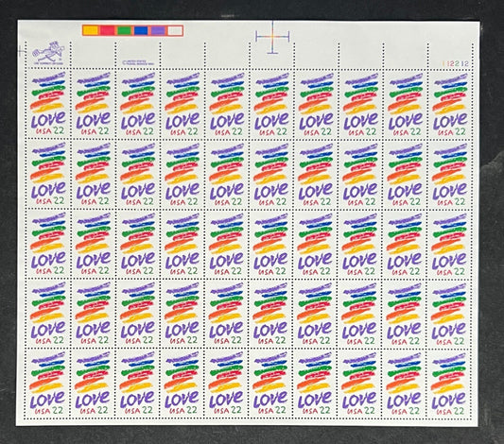Click the white color bar swatch
Image resolution: width=504 pixels, height=444 pixels.
[x=175, y=30]
